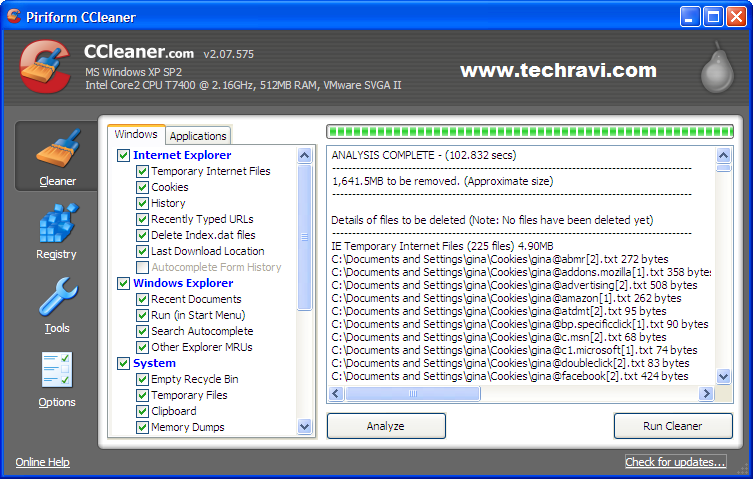The width and height of the screenshot is (753, 479).
Task: Select the 'ANALYSIS COMPLETE' result line
Action: click(424, 155)
